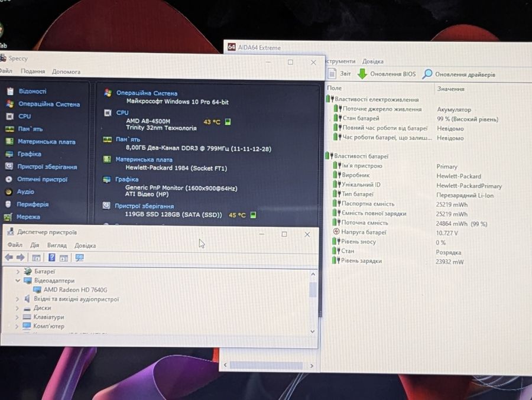Image resolution: width=532 pixels, height=400 pixels.
Task: Click AIDA64 Звіт report button
Action: click(x=340, y=73)
